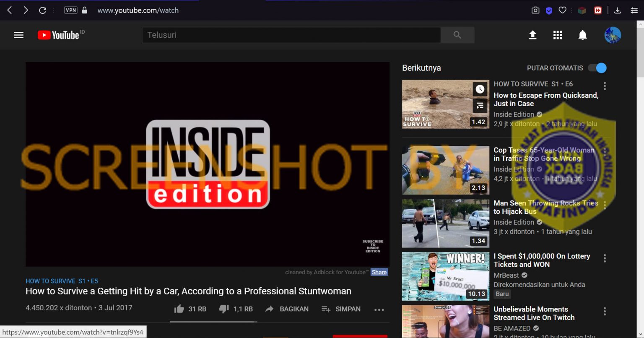The image size is (644, 338).
Task: Dislike the video with thumbs-down icon
Action: 224,309
